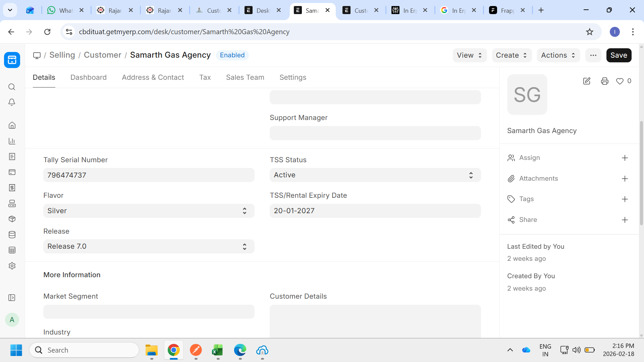The height and width of the screenshot is (362, 644).
Task: Click the SG customer avatar thumbnail
Action: point(527,95)
